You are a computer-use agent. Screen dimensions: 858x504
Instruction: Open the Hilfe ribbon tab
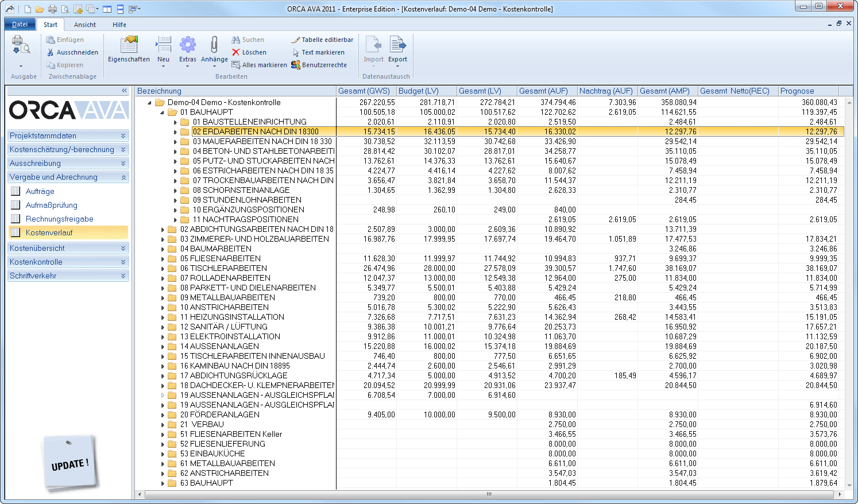(x=119, y=25)
